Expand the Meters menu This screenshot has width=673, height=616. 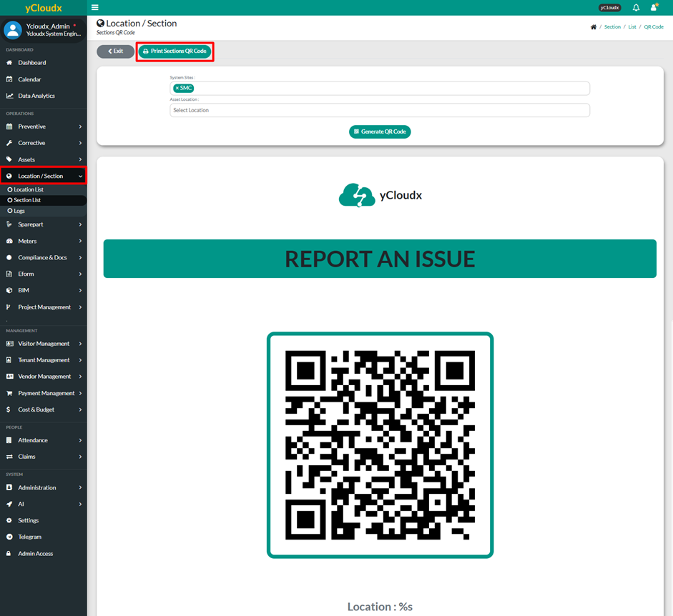44,241
